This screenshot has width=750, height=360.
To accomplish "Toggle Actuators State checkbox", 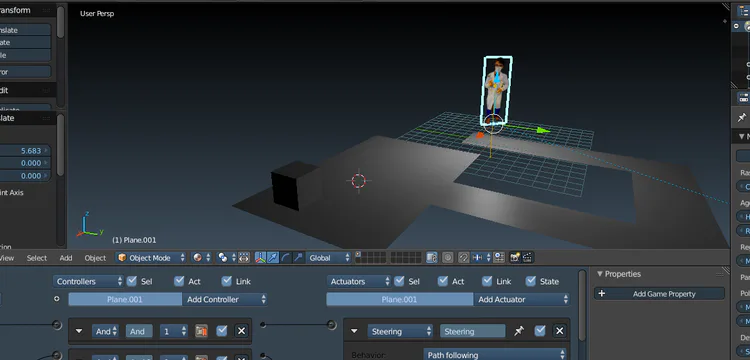I will (530, 281).
